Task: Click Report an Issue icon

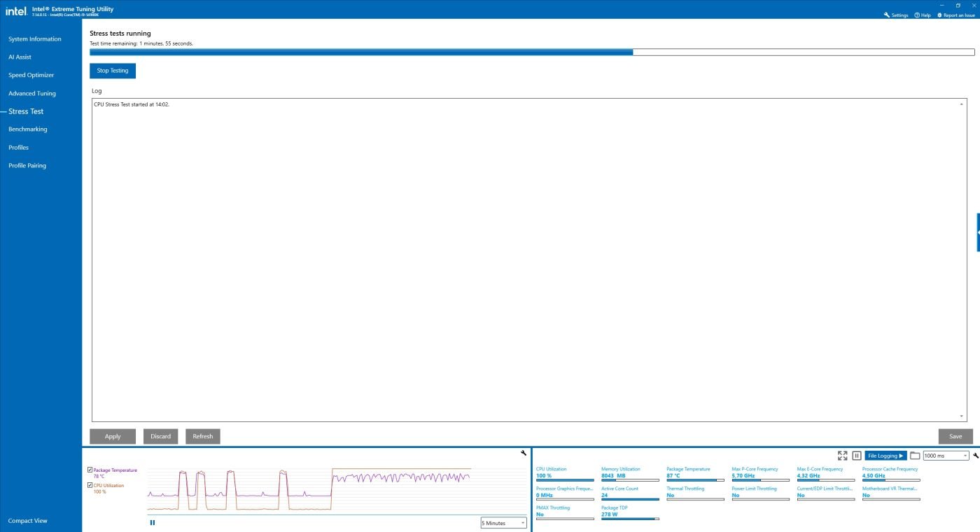Action: point(939,15)
